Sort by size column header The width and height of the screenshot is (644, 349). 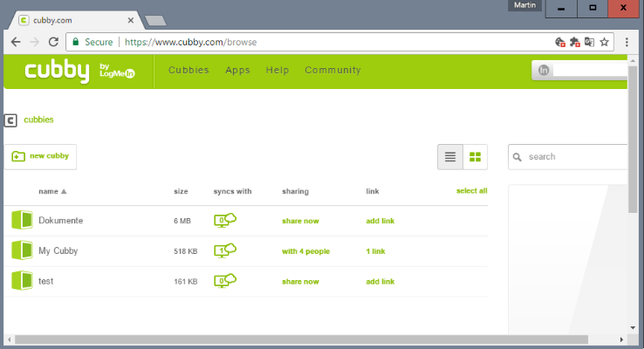(181, 191)
